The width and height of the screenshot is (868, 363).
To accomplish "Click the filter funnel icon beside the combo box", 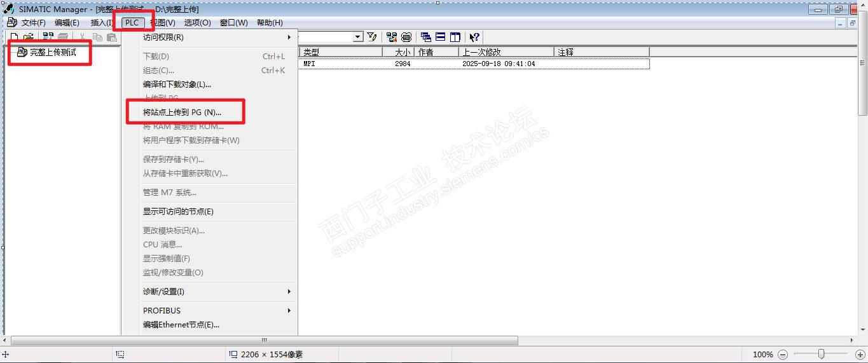I will (x=373, y=37).
